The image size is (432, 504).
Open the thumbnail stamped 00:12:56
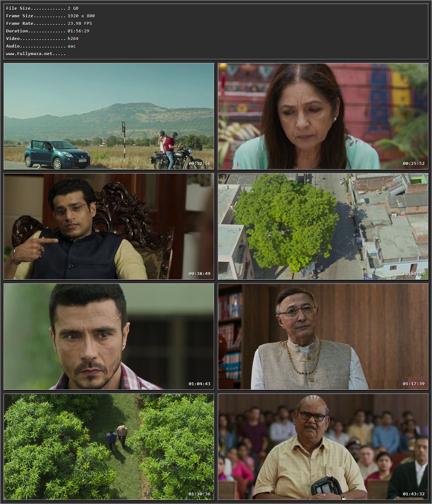(x=109, y=116)
